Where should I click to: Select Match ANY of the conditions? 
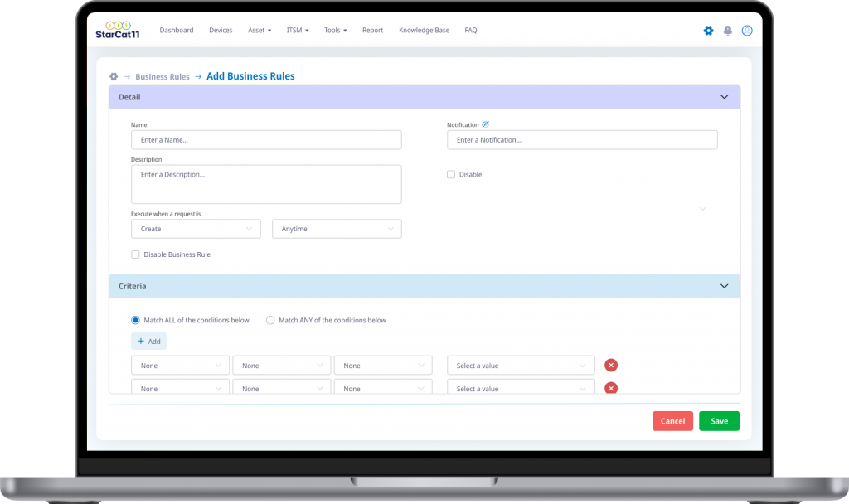[270, 321]
